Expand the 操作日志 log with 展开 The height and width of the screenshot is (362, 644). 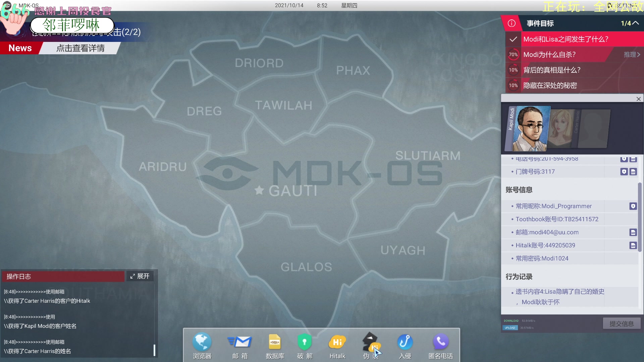click(x=140, y=276)
